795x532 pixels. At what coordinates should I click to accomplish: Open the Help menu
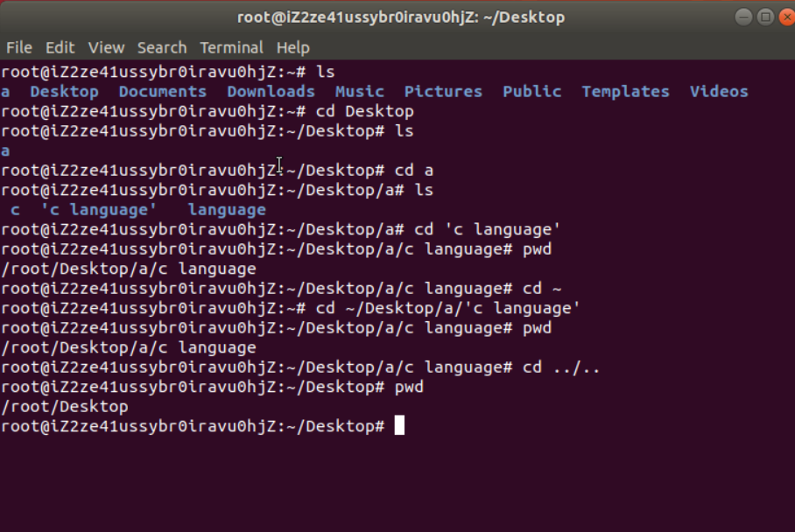(x=292, y=47)
